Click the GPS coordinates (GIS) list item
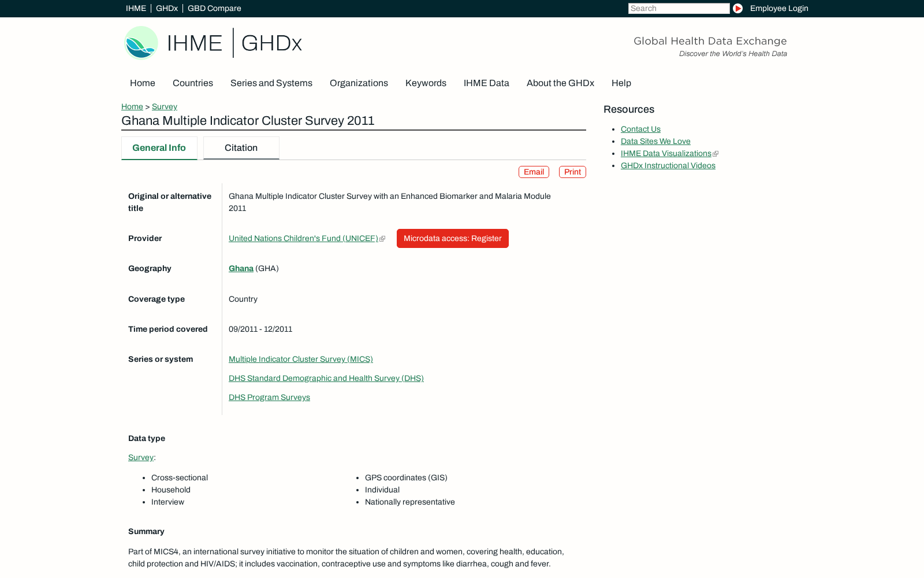This screenshot has width=924, height=578. [x=406, y=478]
